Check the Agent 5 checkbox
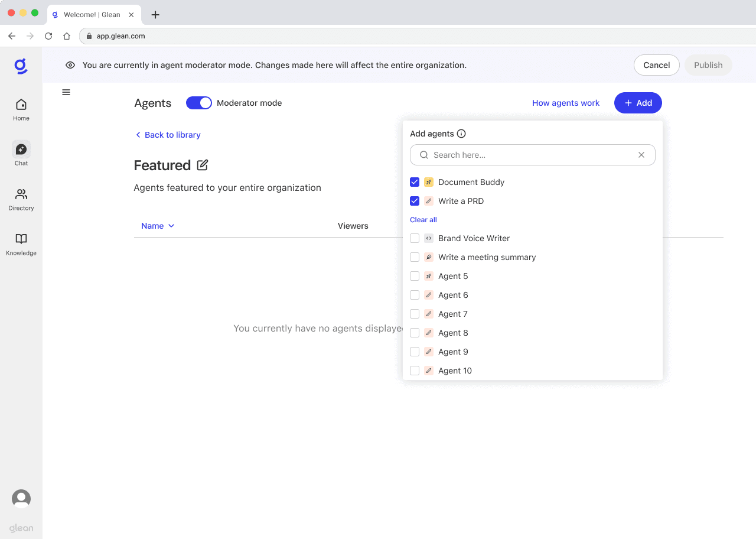 415,276
